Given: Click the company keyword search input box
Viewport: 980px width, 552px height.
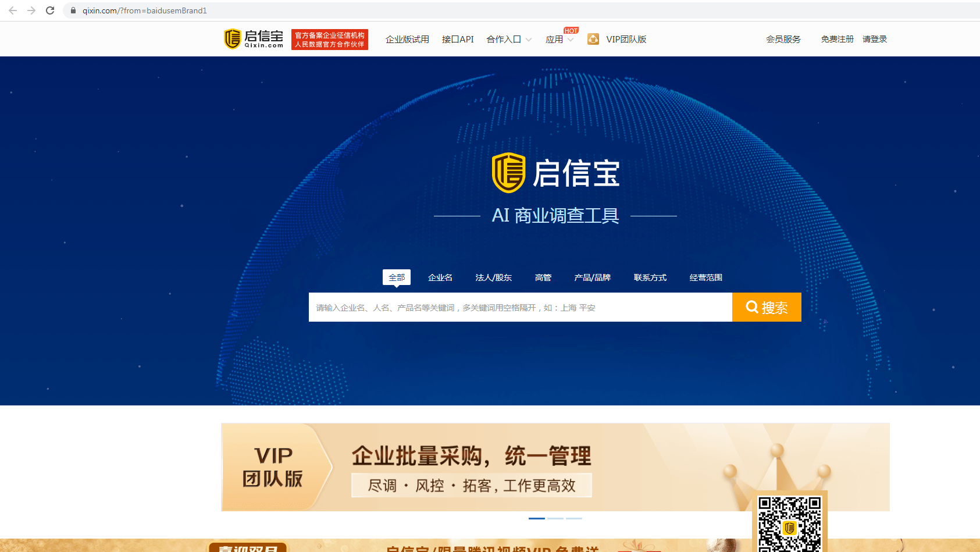Looking at the screenshot, I should point(521,307).
